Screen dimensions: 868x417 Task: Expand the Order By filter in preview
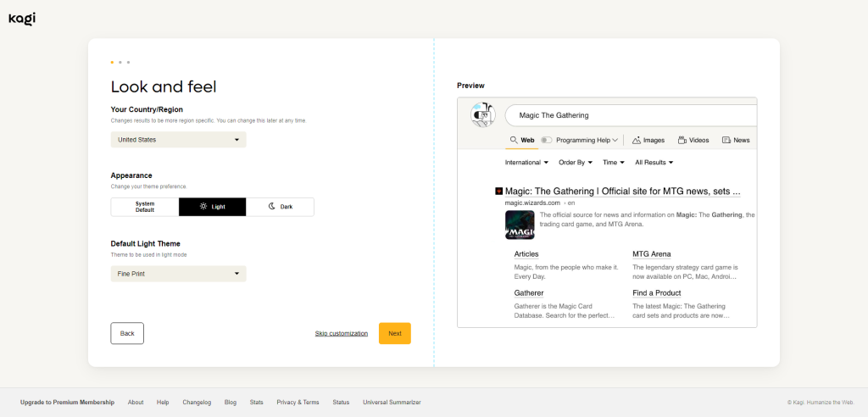pos(576,162)
